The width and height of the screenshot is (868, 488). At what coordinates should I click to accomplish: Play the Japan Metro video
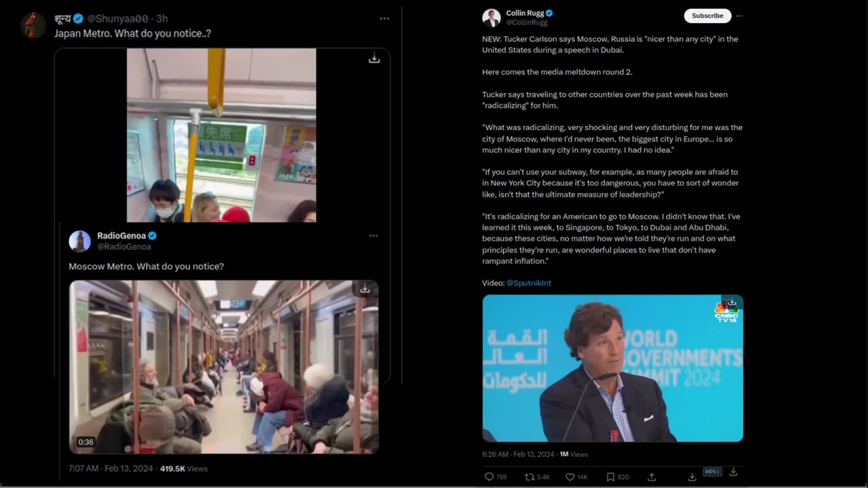221,135
